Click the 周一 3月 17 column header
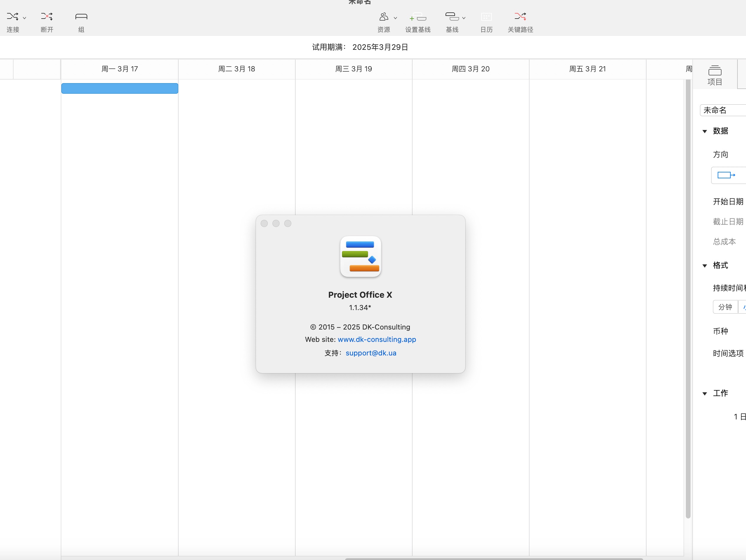Viewport: 746px width, 560px height. (120, 69)
